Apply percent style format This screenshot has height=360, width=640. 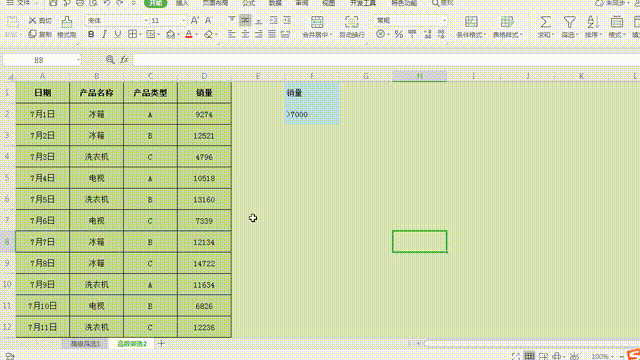(399, 34)
